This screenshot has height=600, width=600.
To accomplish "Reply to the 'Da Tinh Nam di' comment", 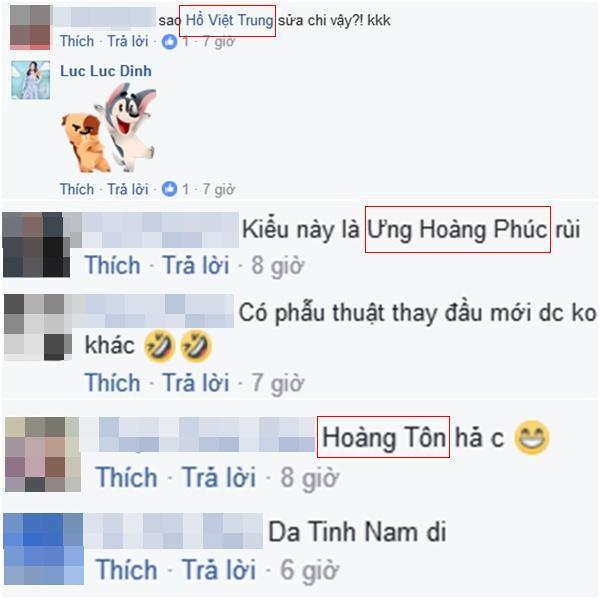I will (x=219, y=569).
